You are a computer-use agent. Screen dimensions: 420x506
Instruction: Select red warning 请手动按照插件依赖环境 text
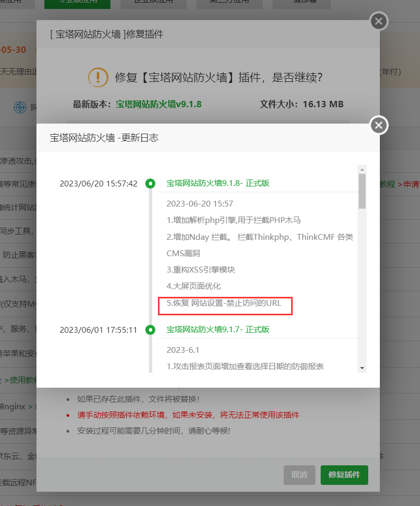(188, 415)
